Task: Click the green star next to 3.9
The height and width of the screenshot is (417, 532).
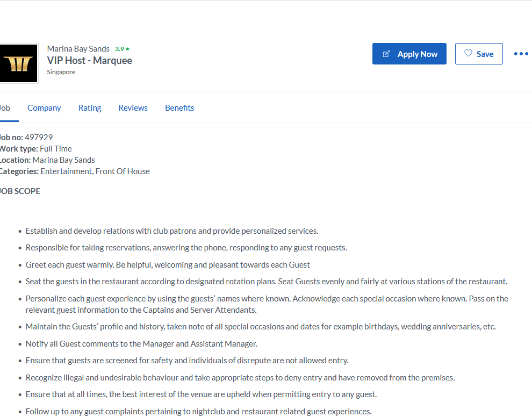Action: click(127, 49)
